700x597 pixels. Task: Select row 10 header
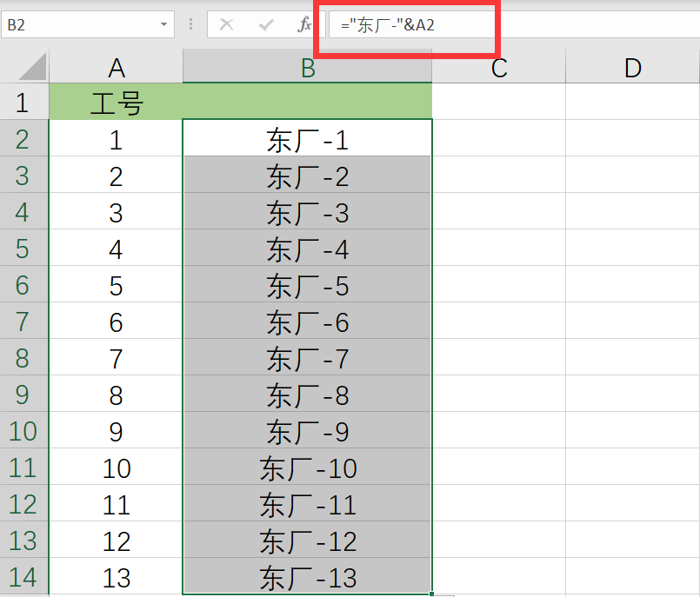click(24, 430)
